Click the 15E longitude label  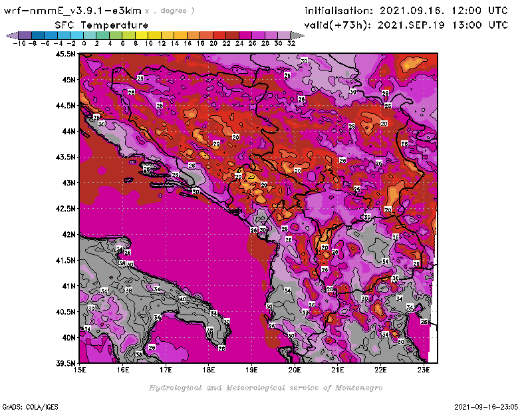click(80, 370)
